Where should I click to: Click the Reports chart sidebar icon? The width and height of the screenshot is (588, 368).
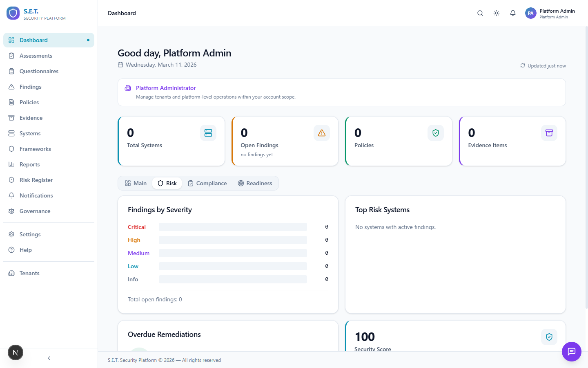tap(11, 164)
